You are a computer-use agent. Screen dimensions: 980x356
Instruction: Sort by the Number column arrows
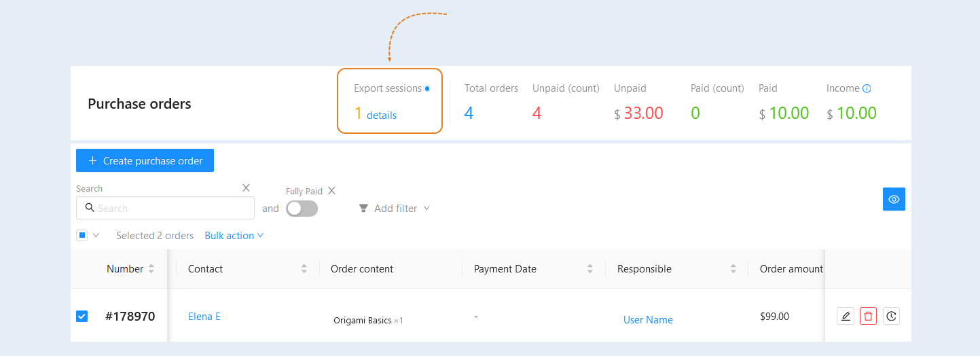click(x=151, y=269)
